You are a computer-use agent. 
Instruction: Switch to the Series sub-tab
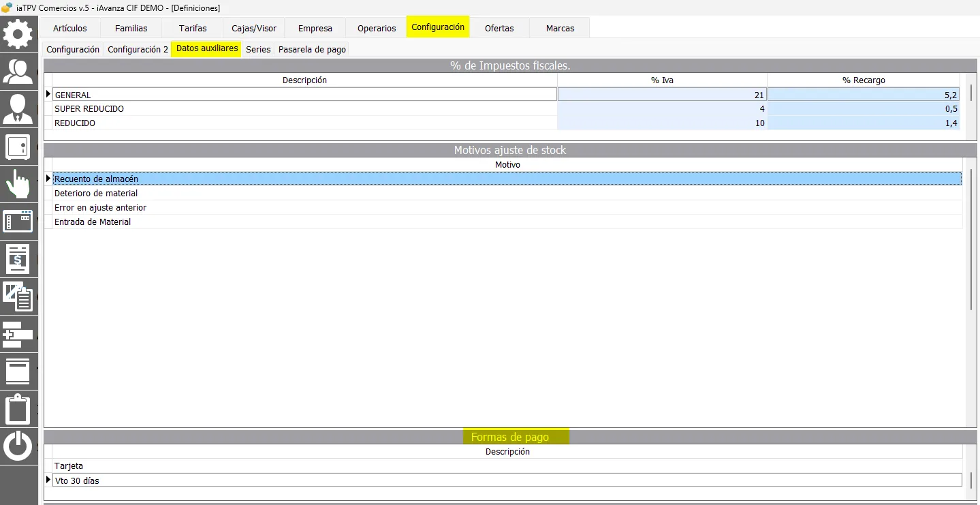coord(258,50)
